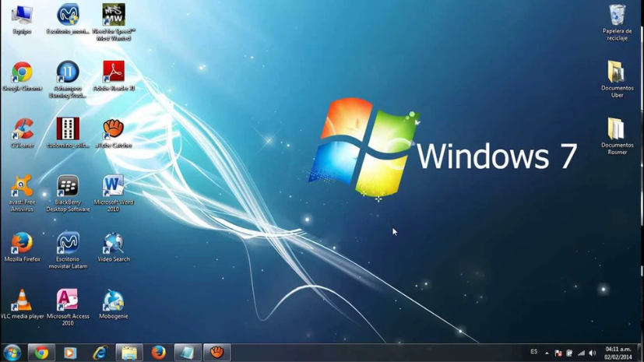The image size is (644, 362).
Task: Select the VLC media player icon
Action: 23,300
